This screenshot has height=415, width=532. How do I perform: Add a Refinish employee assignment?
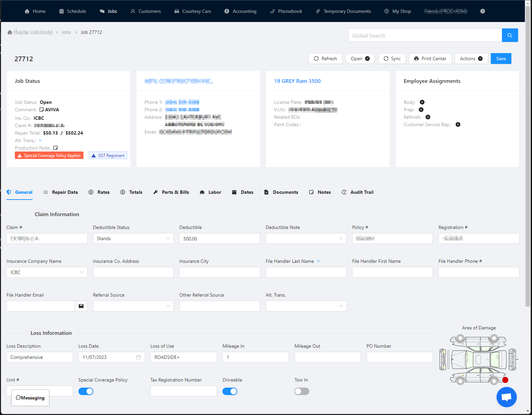[x=428, y=117]
